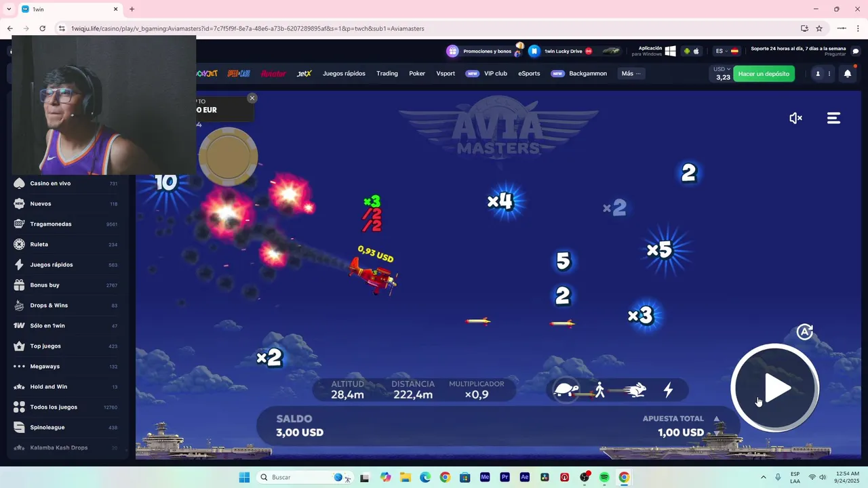Bookmark this page star icon

pyautogui.click(x=819, y=28)
